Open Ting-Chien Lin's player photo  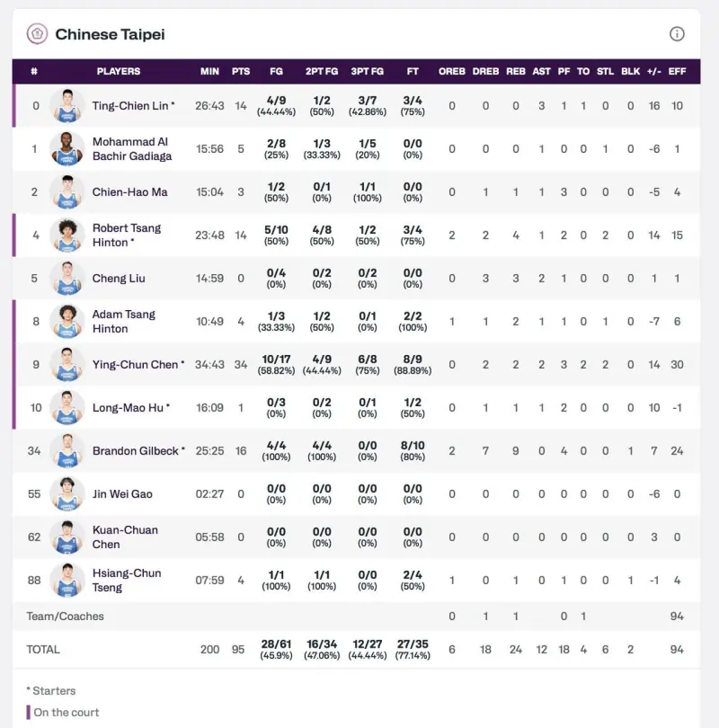tap(67, 106)
